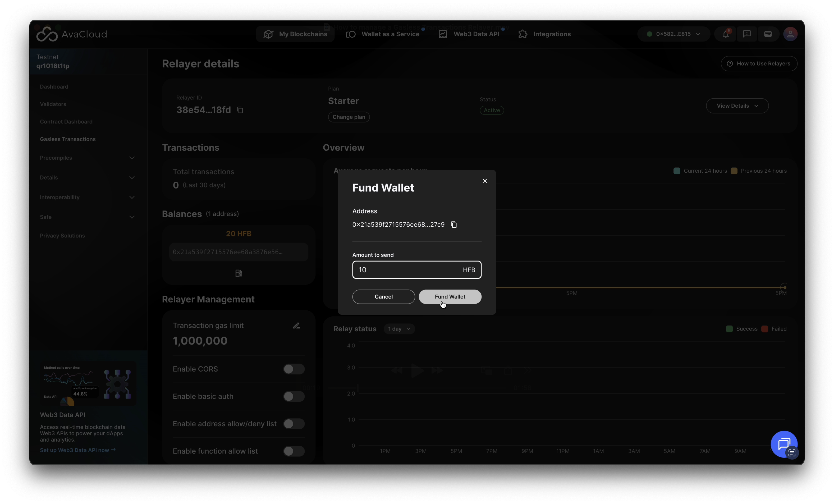Open the 1 day relay status dropdown

(x=399, y=329)
